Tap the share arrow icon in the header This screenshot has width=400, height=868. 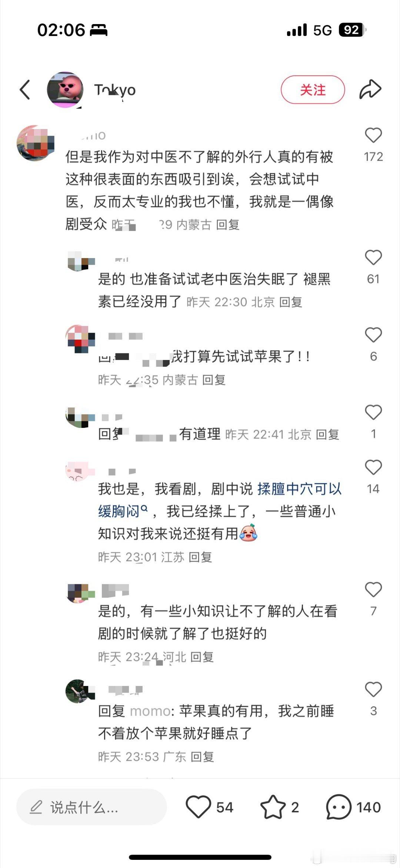(370, 89)
